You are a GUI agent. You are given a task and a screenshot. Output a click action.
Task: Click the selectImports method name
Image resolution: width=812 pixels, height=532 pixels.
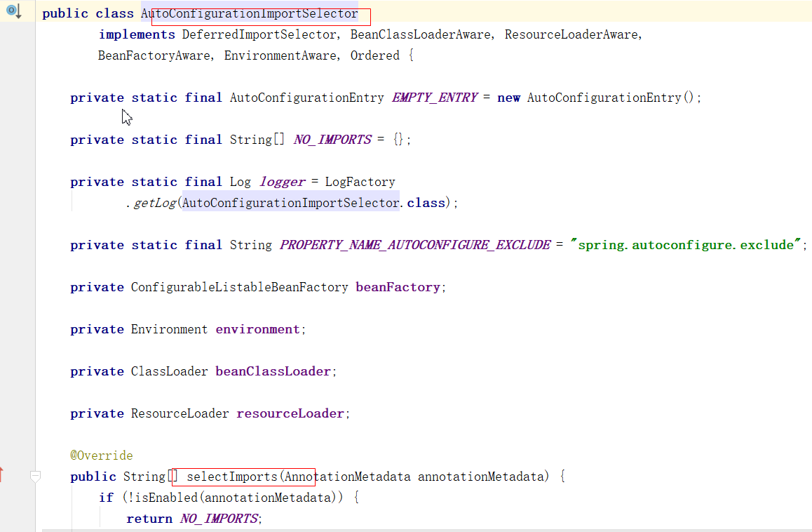[x=232, y=477]
